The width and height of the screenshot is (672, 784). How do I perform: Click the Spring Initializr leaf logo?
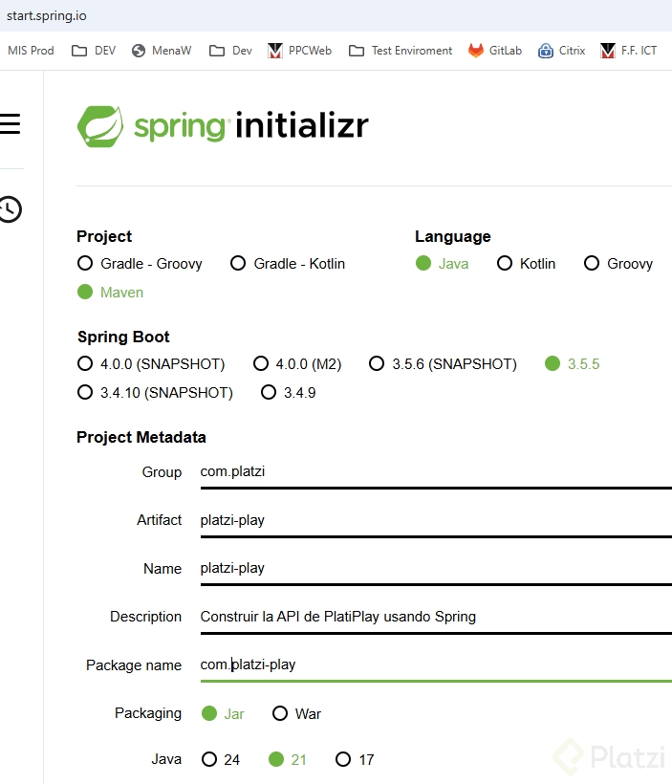pyautogui.click(x=99, y=124)
